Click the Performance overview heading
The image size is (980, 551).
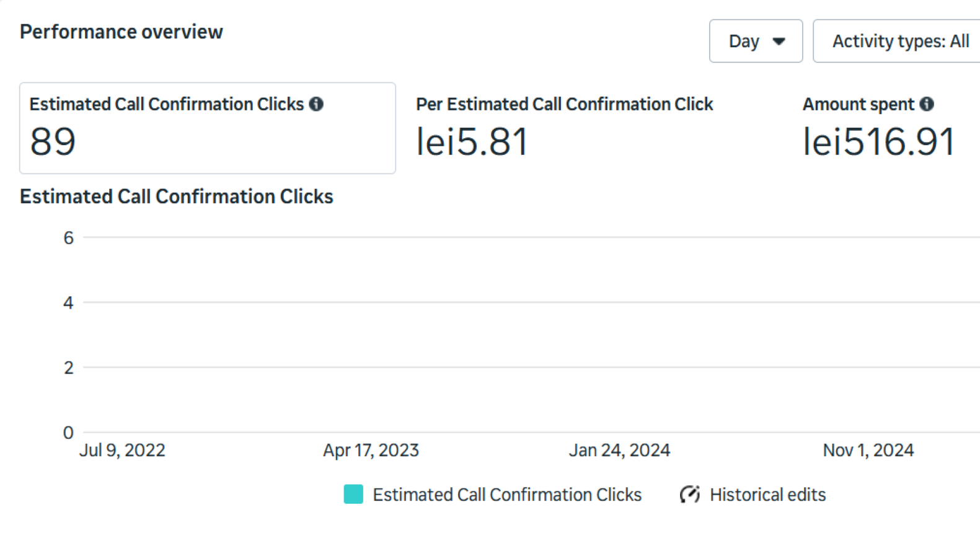[121, 32]
